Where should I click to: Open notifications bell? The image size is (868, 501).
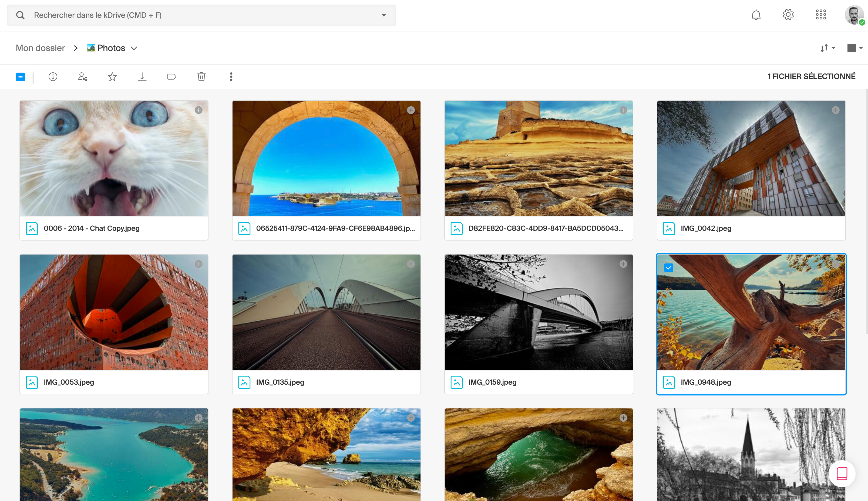756,15
